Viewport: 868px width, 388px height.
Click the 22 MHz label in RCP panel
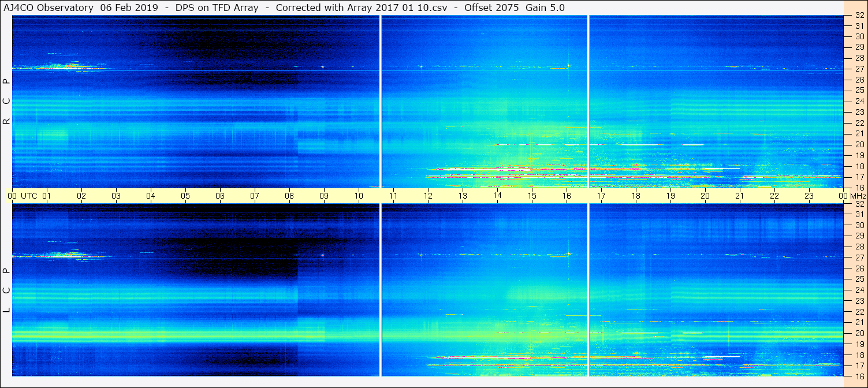[859, 122]
